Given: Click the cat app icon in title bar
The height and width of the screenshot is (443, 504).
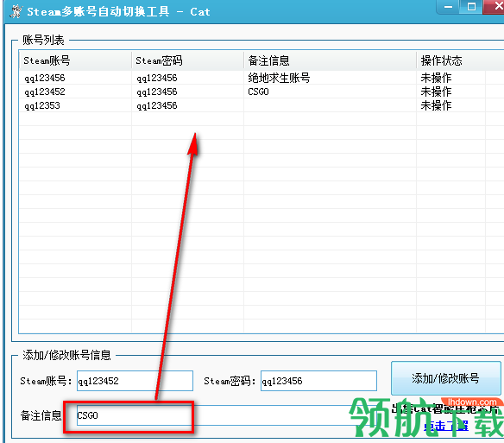Looking at the screenshot, I should click(16, 11).
